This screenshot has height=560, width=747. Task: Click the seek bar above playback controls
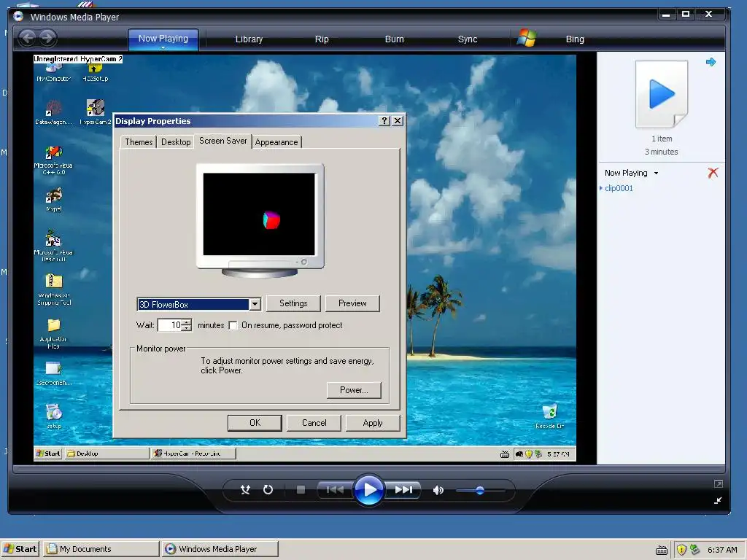tap(368, 469)
